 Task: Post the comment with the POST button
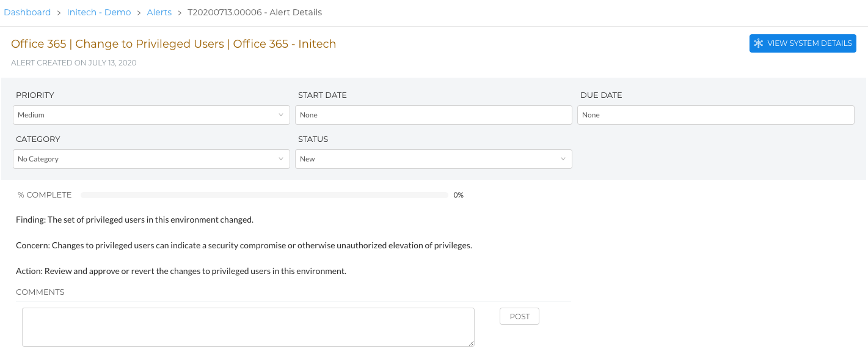(x=520, y=316)
